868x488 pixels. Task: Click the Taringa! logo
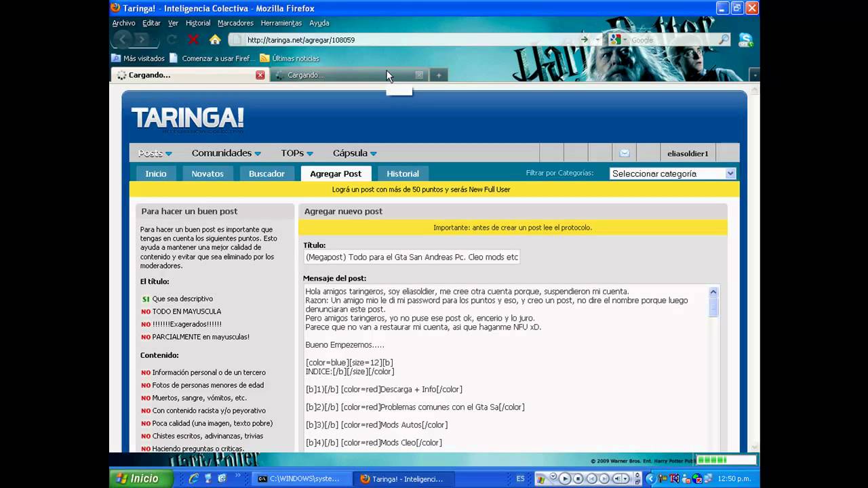[x=188, y=119]
